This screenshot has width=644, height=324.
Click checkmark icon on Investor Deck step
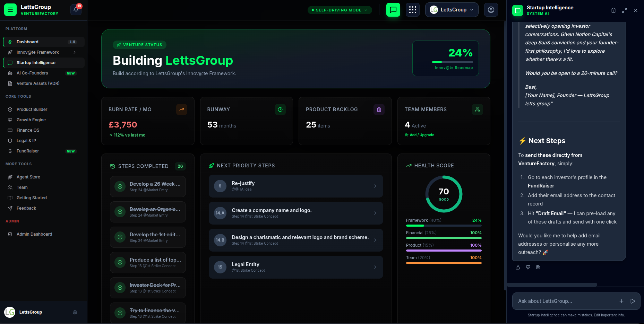point(120,288)
